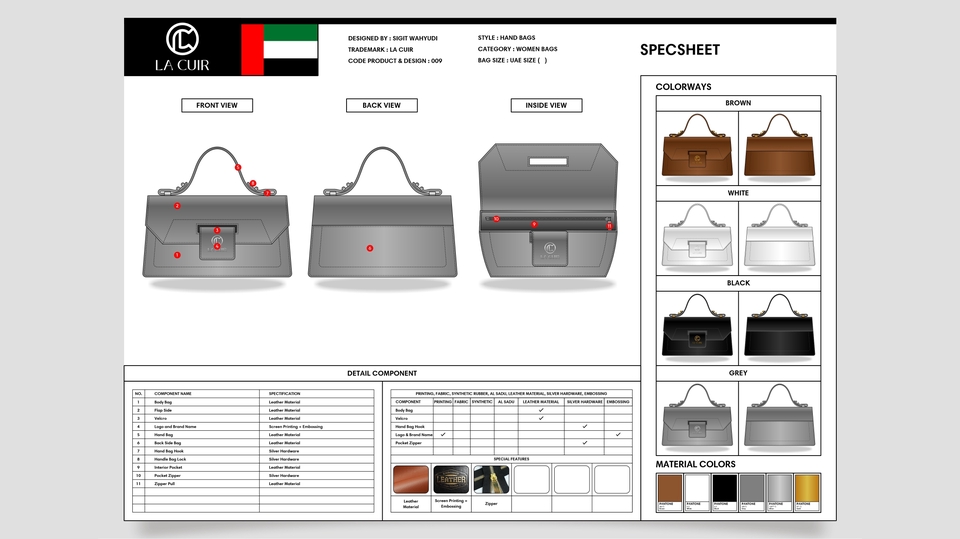Click the zipper special feature image
This screenshot has width=960, height=539.
coord(490,479)
